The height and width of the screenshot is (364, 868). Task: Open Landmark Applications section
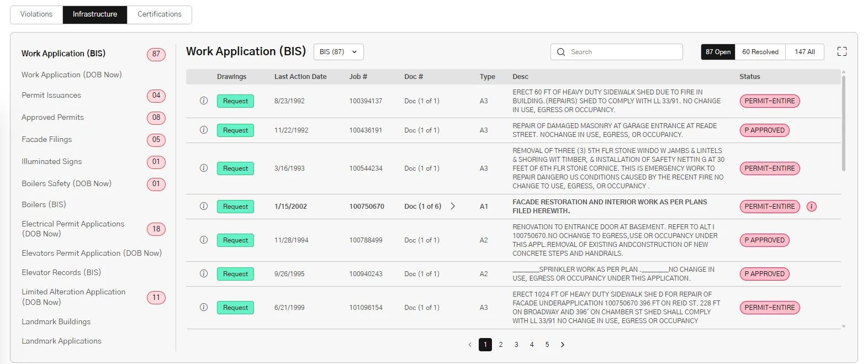(x=62, y=341)
